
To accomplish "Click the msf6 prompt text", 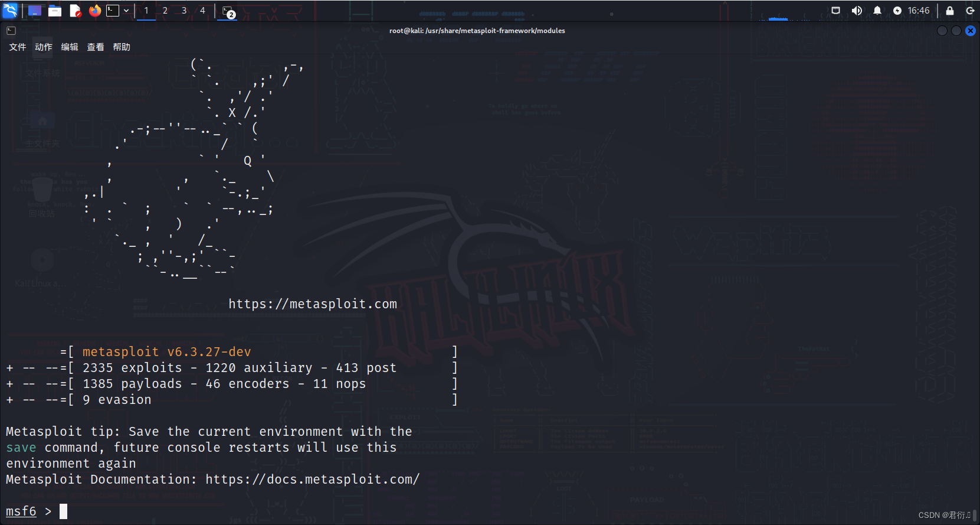I will (21, 511).
